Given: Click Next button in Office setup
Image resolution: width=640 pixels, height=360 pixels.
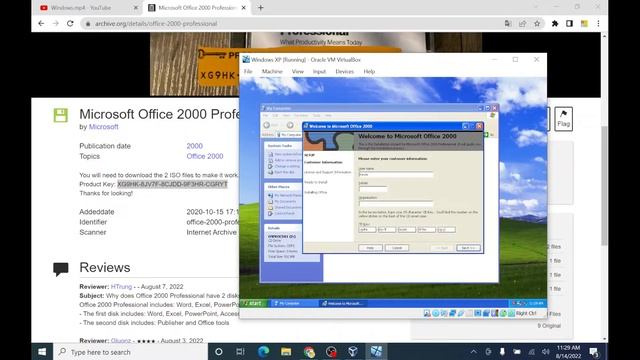Looking at the screenshot, I should [x=468, y=248].
